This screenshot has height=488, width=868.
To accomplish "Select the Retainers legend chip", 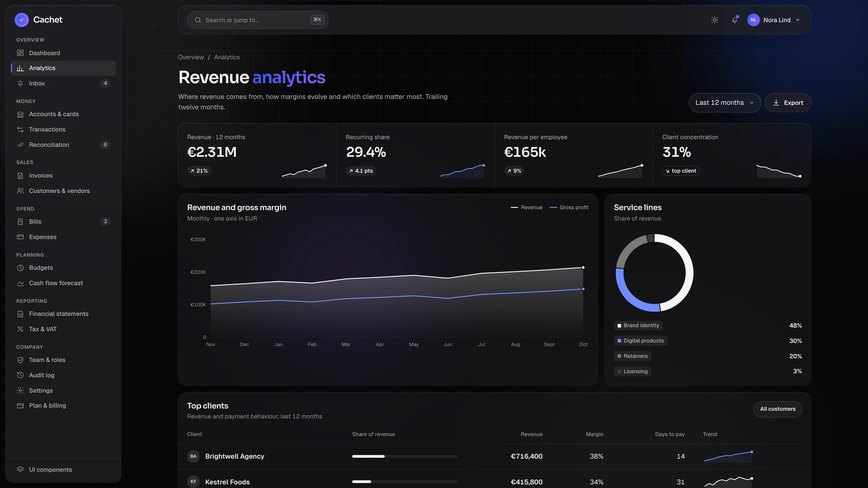I will [x=632, y=356].
